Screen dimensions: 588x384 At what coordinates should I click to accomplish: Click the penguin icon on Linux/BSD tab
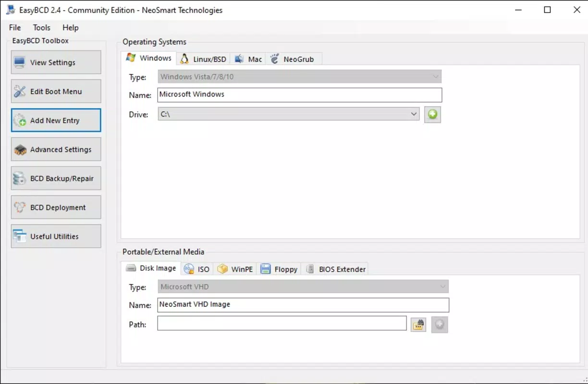(x=184, y=59)
